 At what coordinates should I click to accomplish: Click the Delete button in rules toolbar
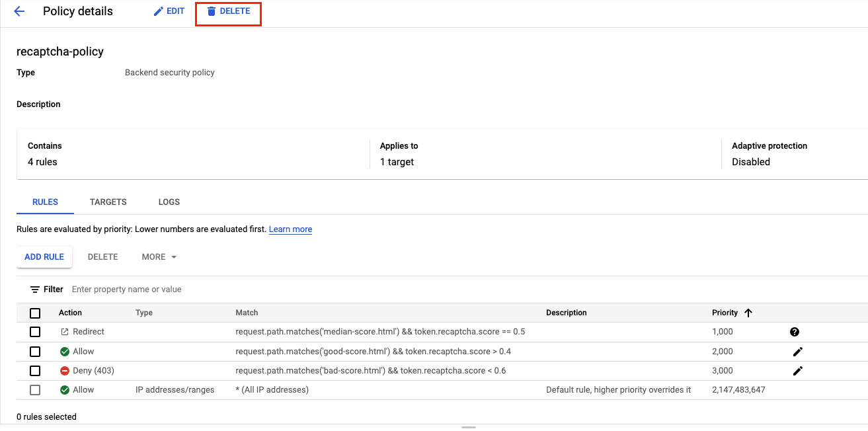point(102,257)
